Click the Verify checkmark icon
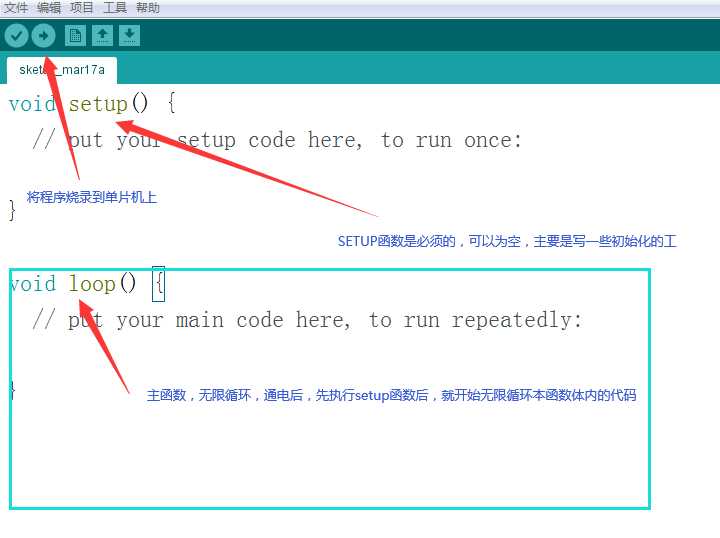 pyautogui.click(x=16, y=35)
